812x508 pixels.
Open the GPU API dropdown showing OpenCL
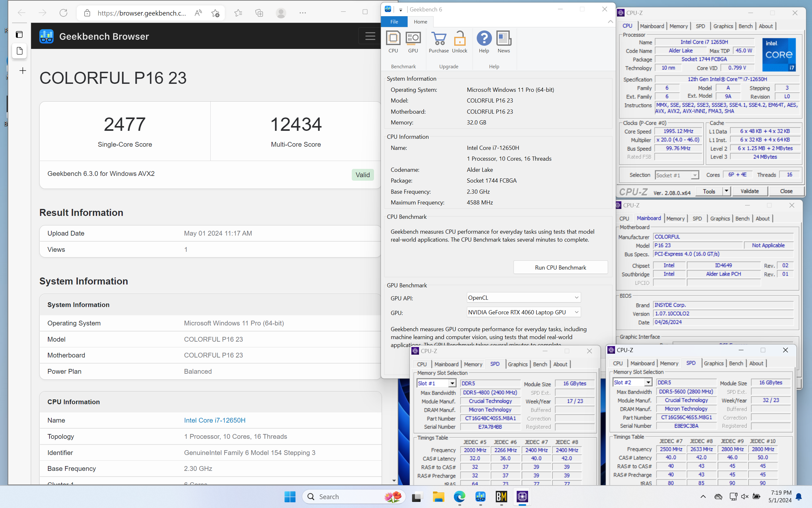[524, 298]
